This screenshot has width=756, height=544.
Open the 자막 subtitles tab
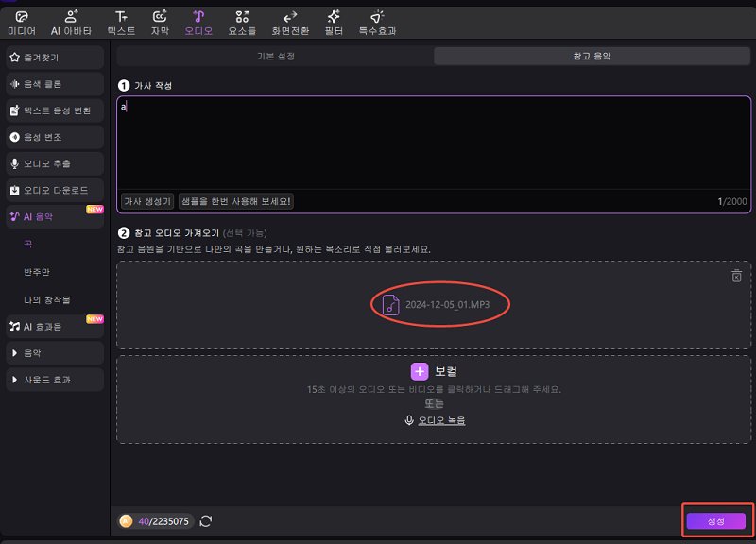pos(160,23)
